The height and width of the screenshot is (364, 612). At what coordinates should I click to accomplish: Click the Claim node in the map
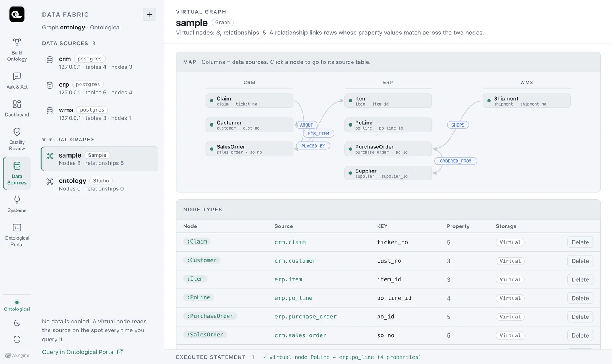pyautogui.click(x=249, y=101)
